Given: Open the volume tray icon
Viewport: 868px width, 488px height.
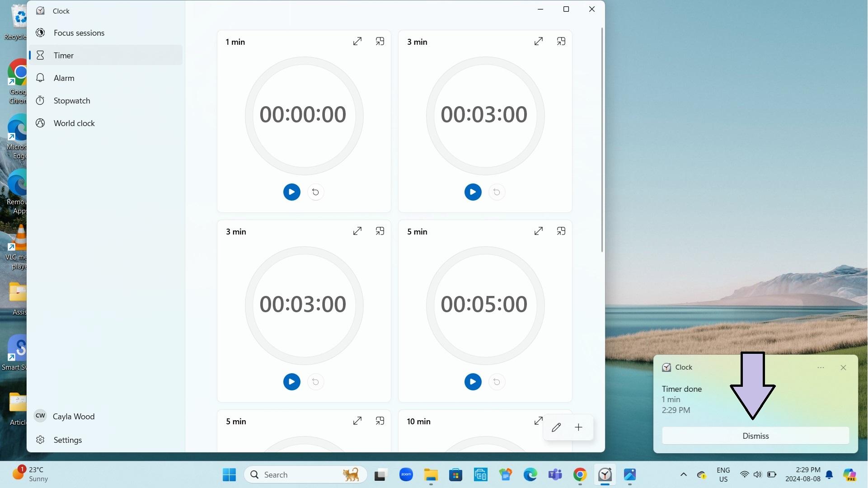Looking at the screenshot, I should 758,475.
